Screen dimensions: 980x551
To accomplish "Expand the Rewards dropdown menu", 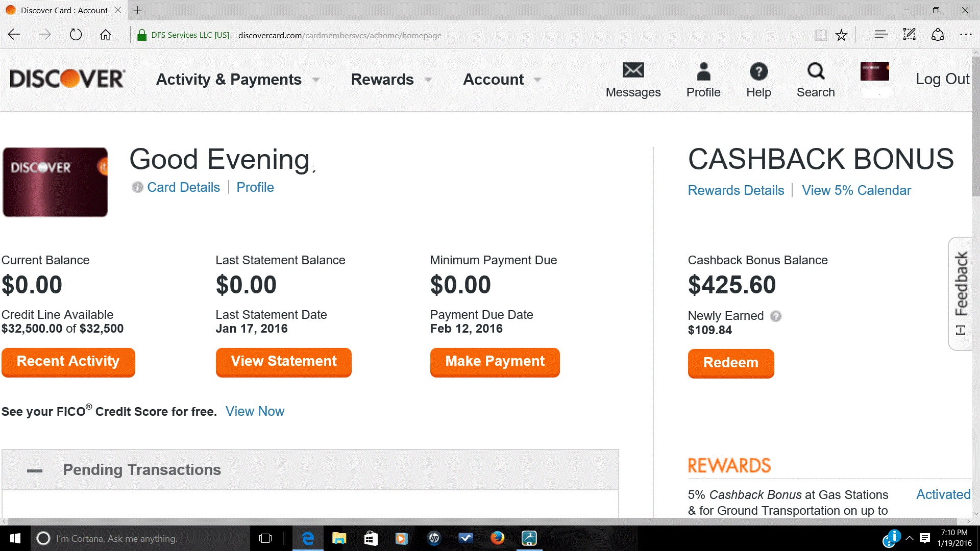I will click(x=391, y=80).
